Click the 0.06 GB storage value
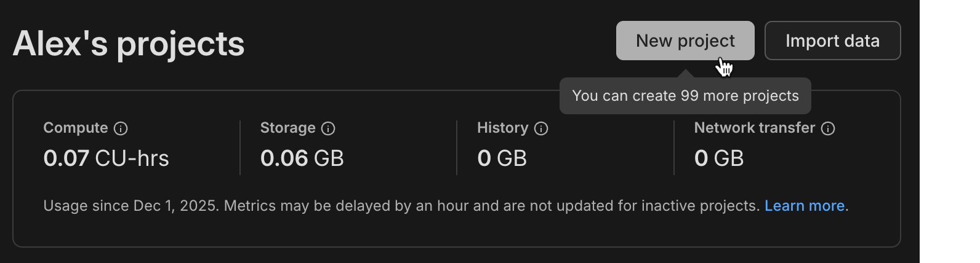Screen dimensions: 980x263 pos(302,159)
